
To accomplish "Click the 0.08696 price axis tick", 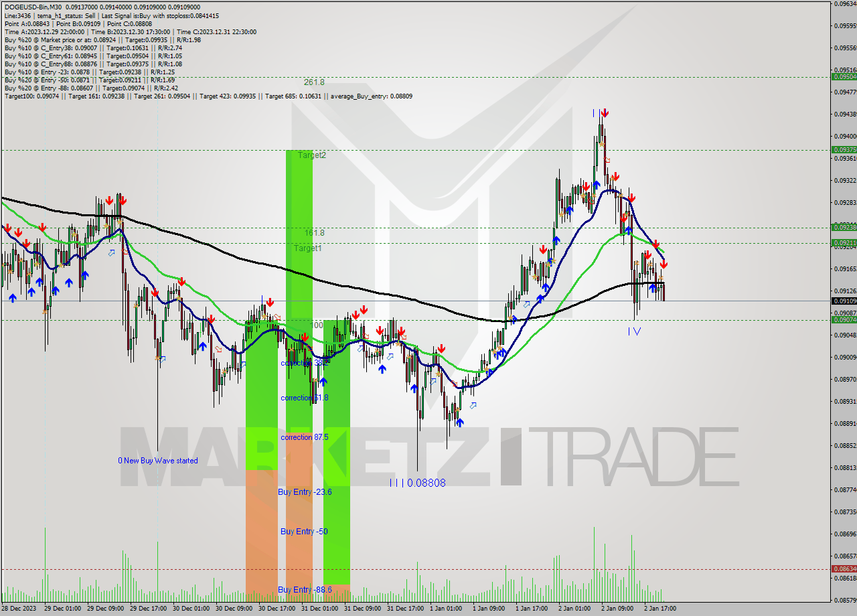I will tap(845, 534).
